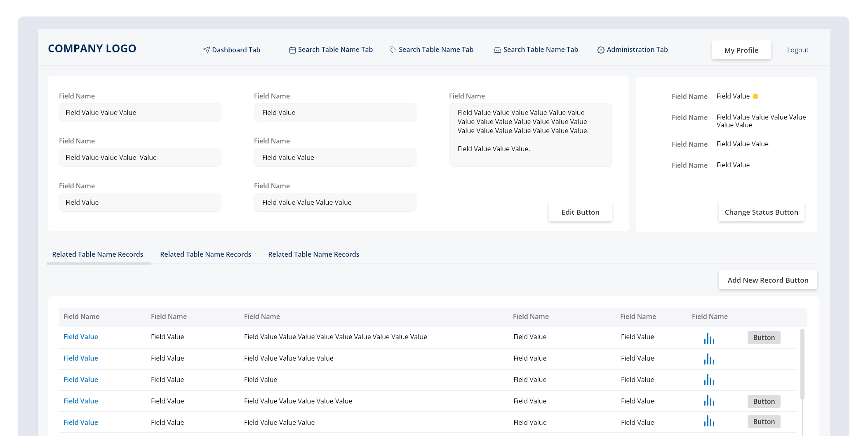
Task: Open the bar chart icon in the fourth table row
Action: pyautogui.click(x=709, y=400)
